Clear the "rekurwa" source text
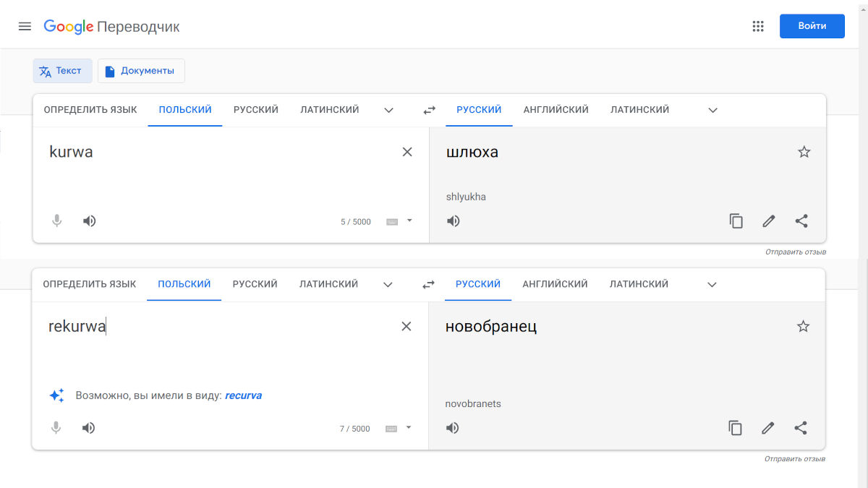The height and width of the screenshot is (488, 868). tap(407, 326)
